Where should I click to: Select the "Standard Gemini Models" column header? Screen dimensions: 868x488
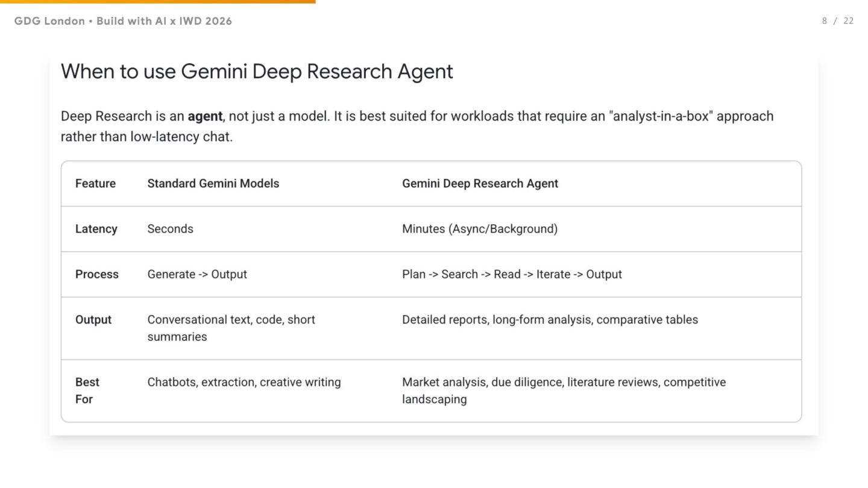[213, 184]
